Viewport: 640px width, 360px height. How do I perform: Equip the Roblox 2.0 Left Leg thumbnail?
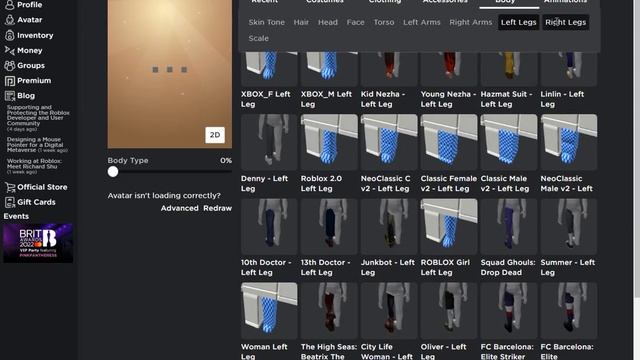(x=329, y=142)
